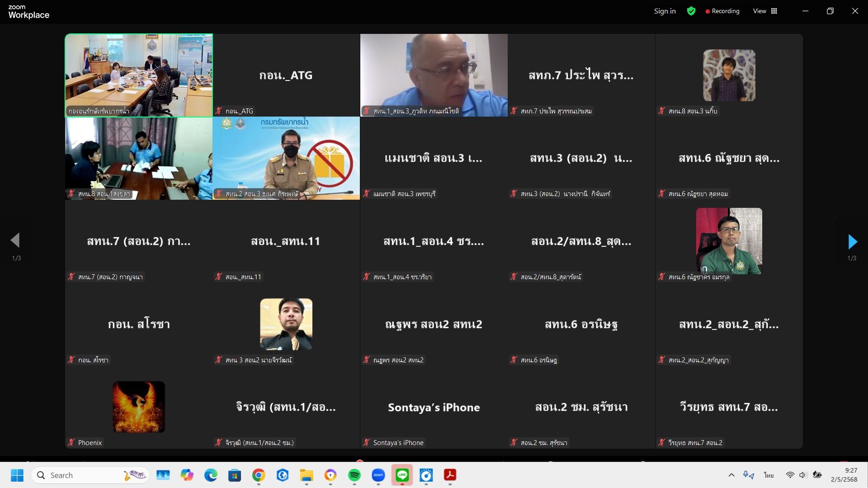Open Spotify from the taskbar

pyautogui.click(x=354, y=475)
